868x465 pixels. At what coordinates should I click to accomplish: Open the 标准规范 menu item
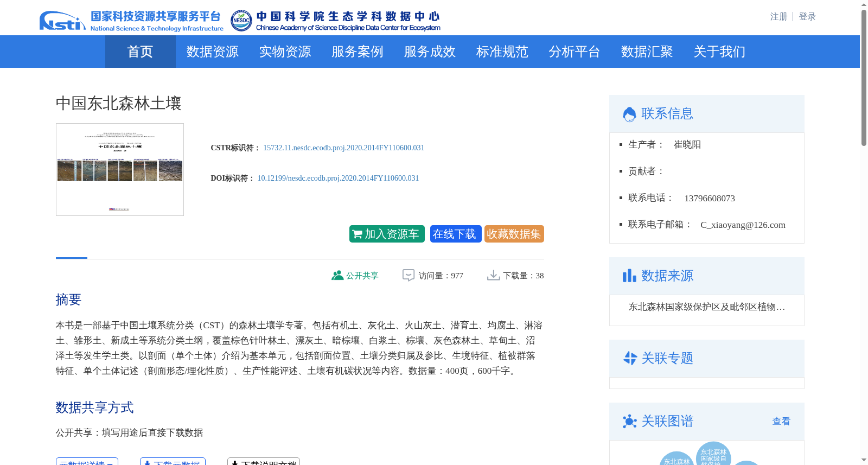(x=502, y=52)
